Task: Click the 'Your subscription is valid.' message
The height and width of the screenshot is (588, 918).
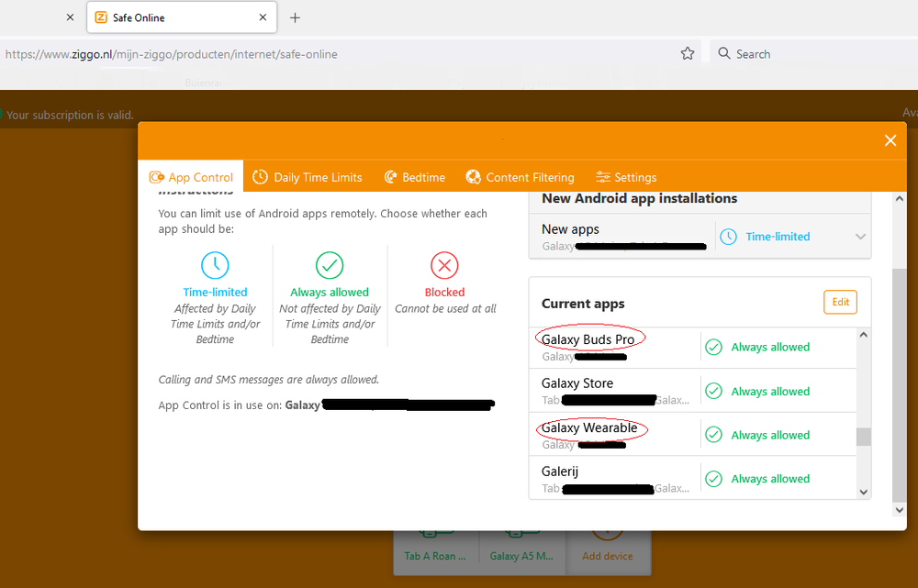Action: 70,115
